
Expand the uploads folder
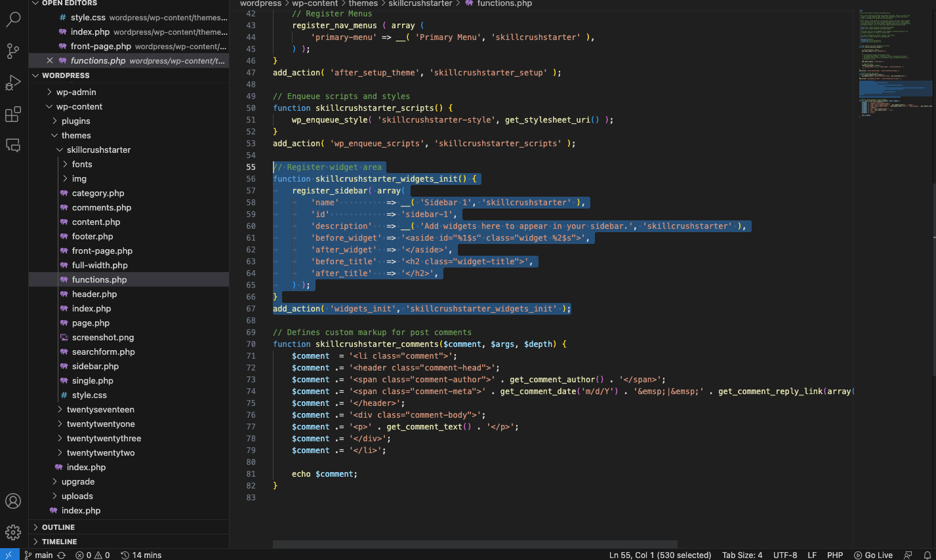[x=129, y=496]
